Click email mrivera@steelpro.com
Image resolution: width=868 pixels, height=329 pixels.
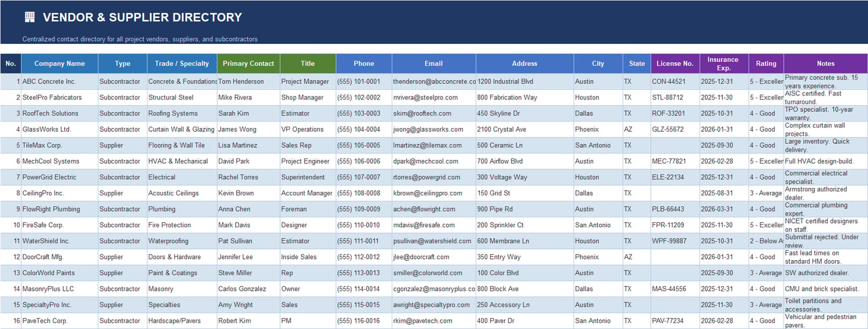coord(433,98)
